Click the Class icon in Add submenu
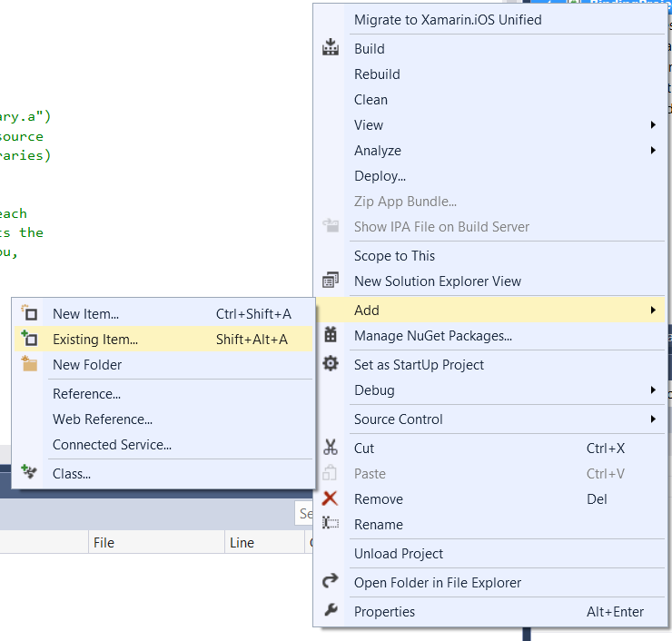Viewport: 672px width, 641px height. pyautogui.click(x=29, y=472)
